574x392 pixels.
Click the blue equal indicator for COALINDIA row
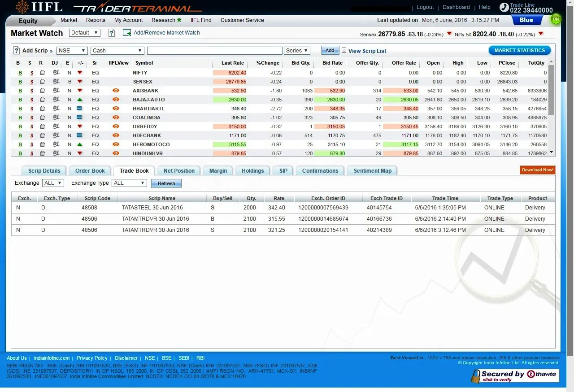tap(79, 118)
